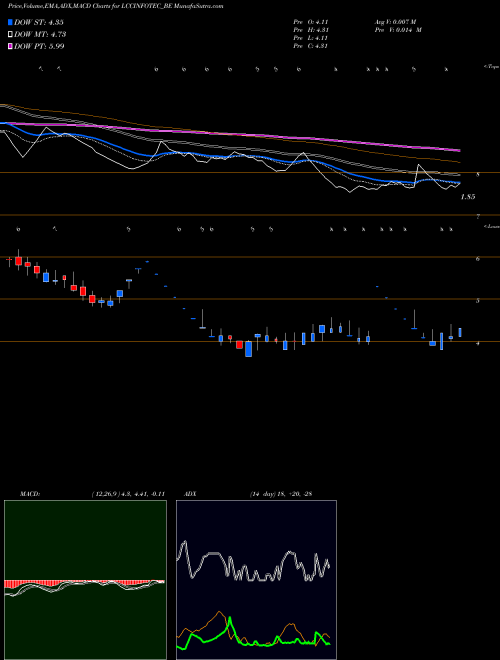The image size is (500, 660).
Task: Click the '1.85' label near EMA lines
Action: point(468,197)
